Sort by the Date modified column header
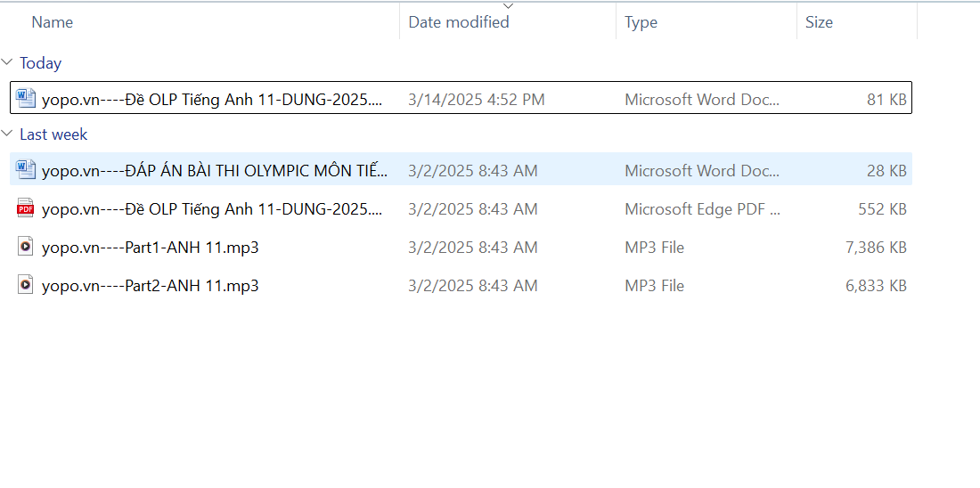The width and height of the screenshot is (980, 488). [459, 22]
